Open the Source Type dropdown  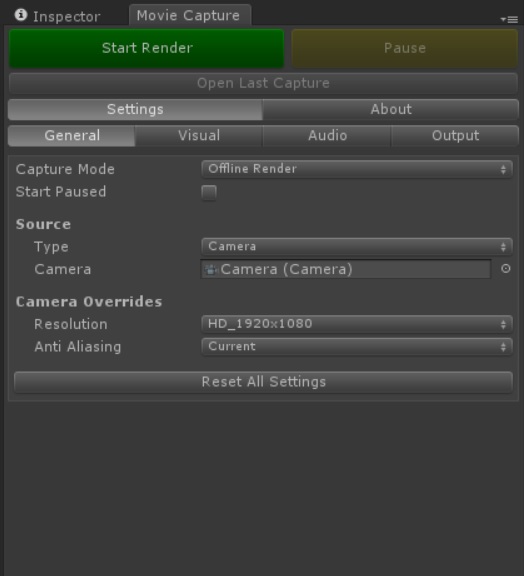pyautogui.click(x=356, y=246)
